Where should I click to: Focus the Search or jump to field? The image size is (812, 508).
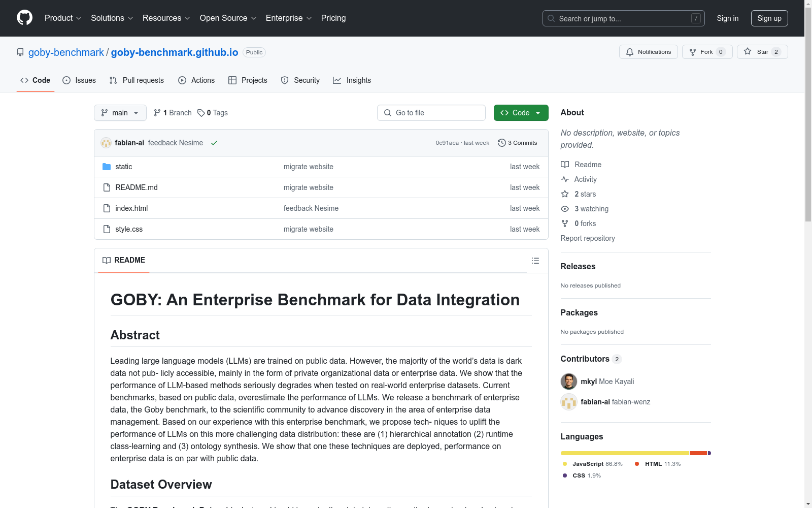(623, 18)
